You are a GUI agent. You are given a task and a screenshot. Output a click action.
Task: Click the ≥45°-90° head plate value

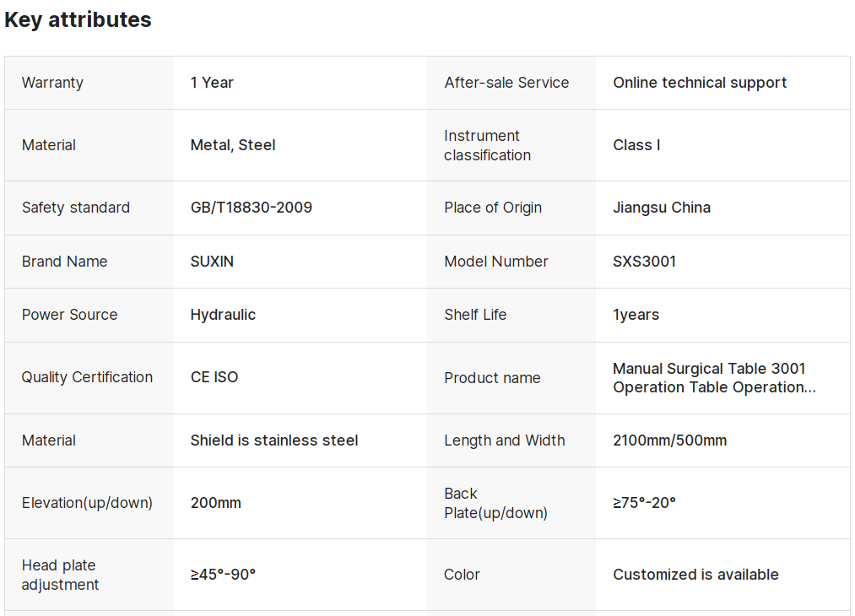[223, 575]
